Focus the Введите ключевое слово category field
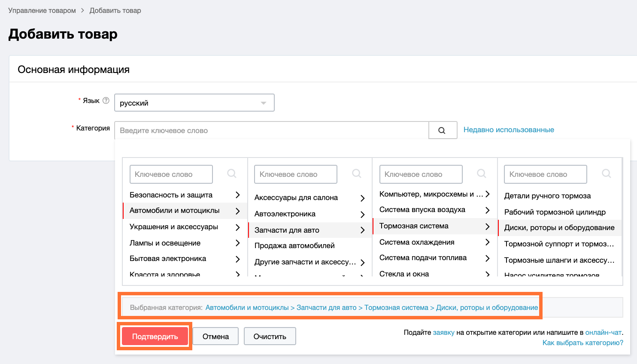Image resolution: width=637 pixels, height=364 pixels. [271, 130]
